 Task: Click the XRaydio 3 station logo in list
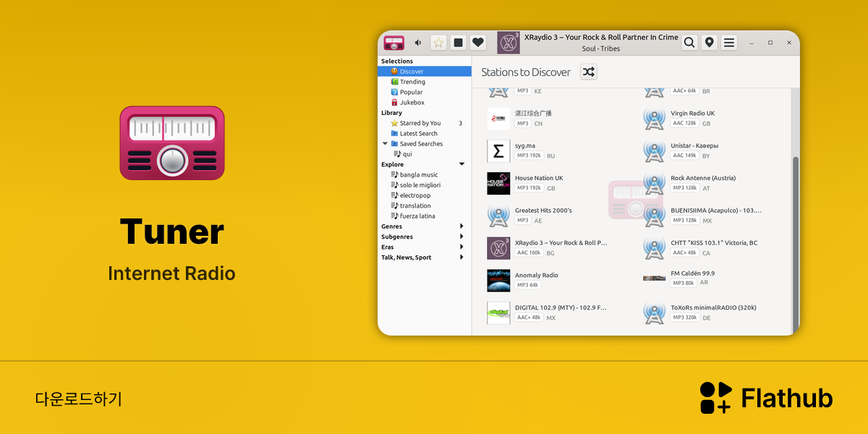[x=498, y=248]
